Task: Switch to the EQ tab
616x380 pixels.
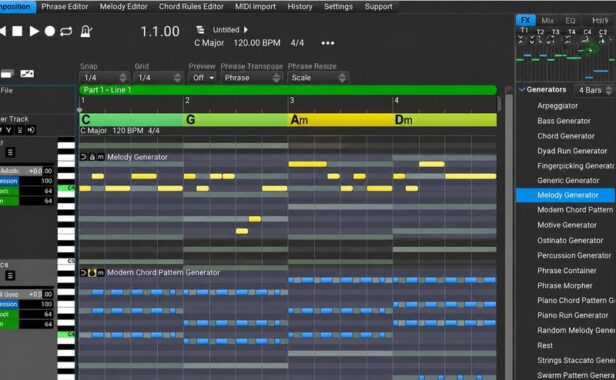Action: click(x=570, y=20)
